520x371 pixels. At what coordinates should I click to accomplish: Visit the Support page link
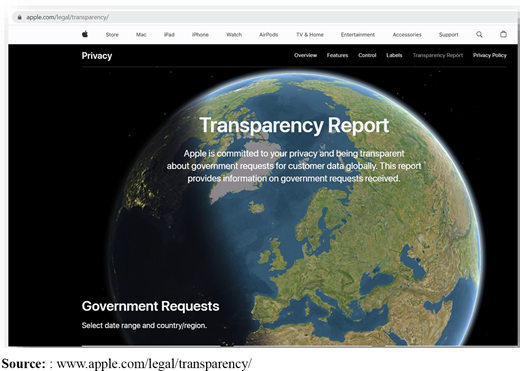point(448,35)
